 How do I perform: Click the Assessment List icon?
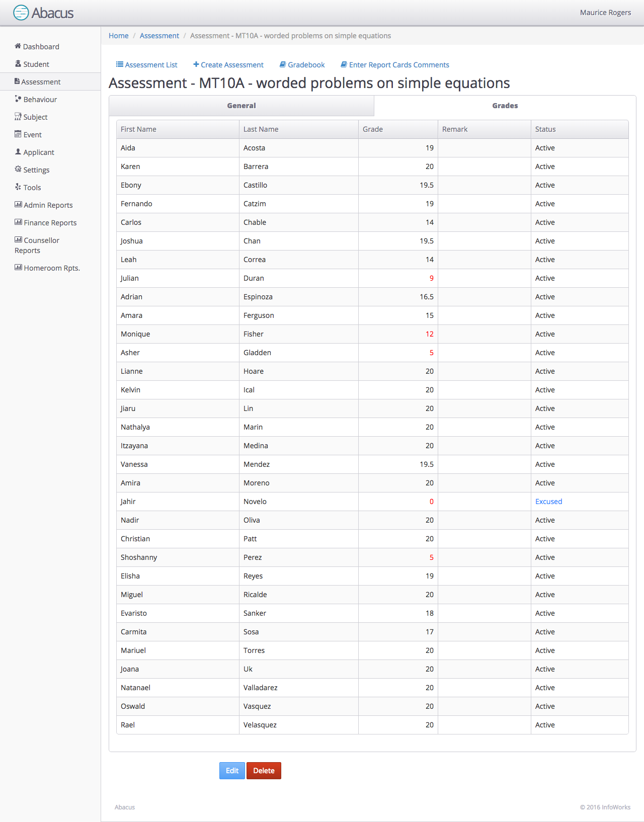120,64
